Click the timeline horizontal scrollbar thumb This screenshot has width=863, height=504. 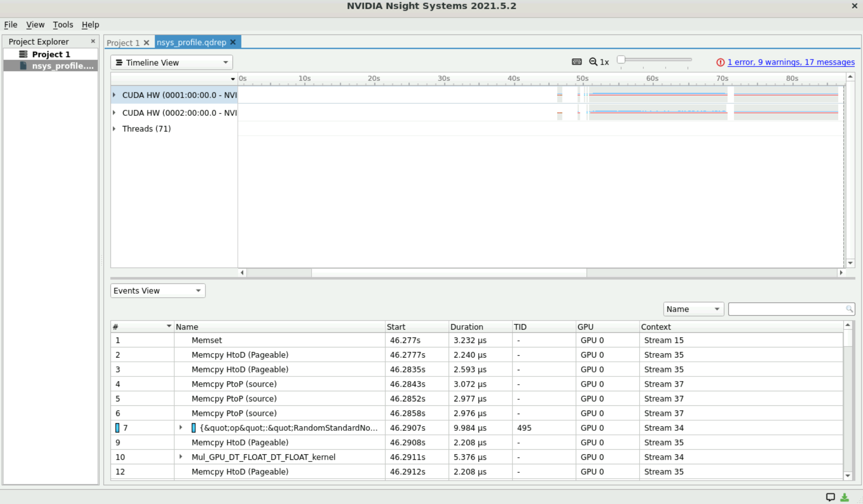(449, 273)
